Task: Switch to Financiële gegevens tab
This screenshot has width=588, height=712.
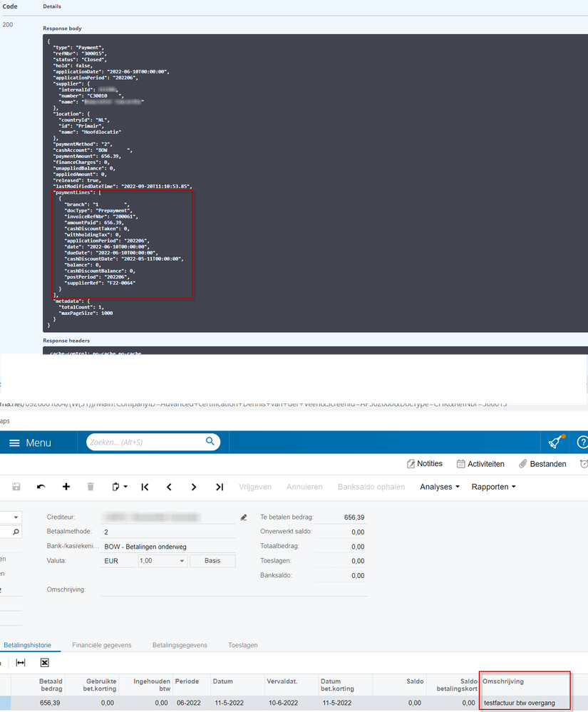Action: pyautogui.click(x=102, y=645)
